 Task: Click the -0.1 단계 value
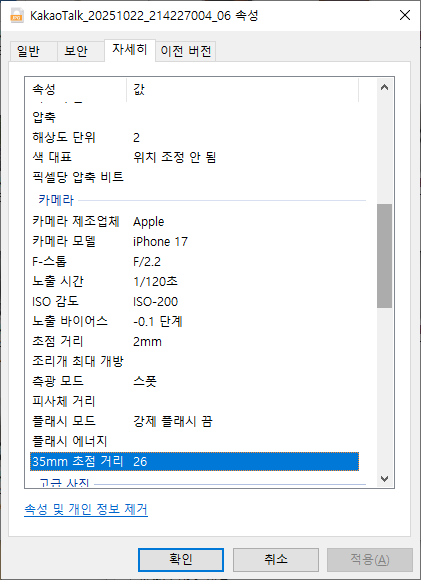click(x=158, y=321)
